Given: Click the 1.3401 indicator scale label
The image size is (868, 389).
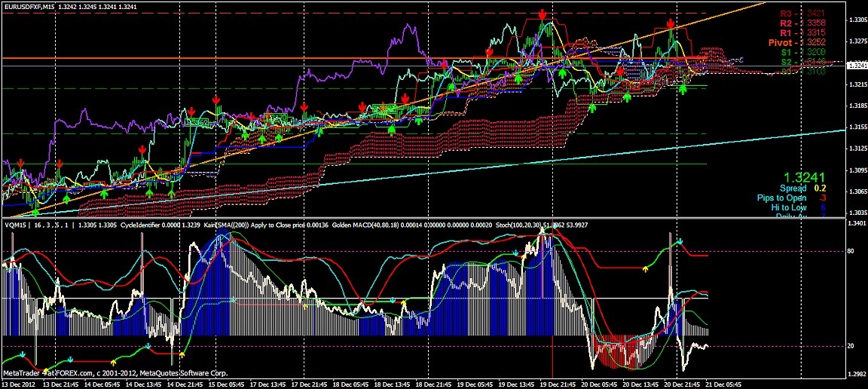Looking at the screenshot, I should (x=856, y=224).
